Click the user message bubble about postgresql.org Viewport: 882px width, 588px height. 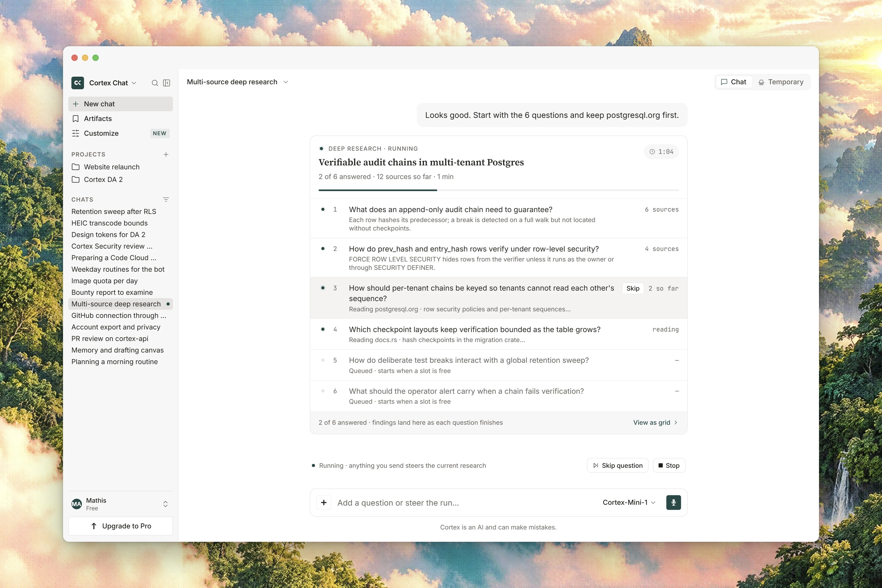coord(552,115)
